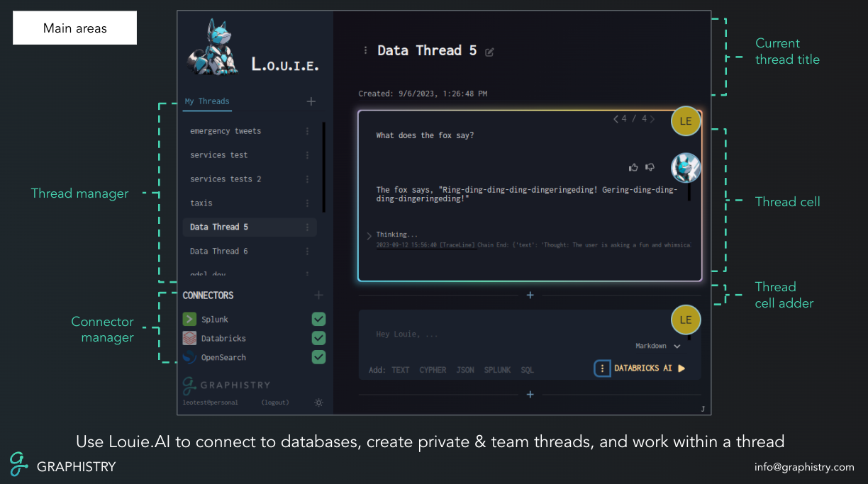Open the Data Thread 5 title options menu
The height and width of the screenshot is (484, 868).
pyautogui.click(x=365, y=50)
